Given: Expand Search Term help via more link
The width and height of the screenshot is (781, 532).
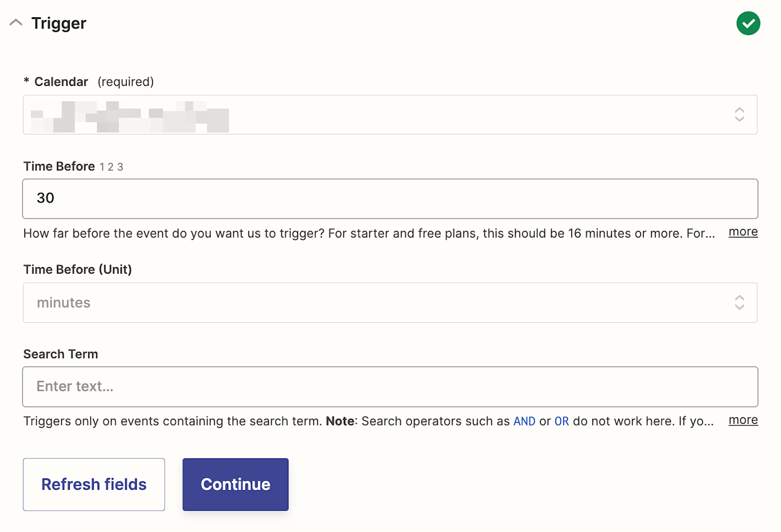Looking at the screenshot, I should pyautogui.click(x=743, y=420).
